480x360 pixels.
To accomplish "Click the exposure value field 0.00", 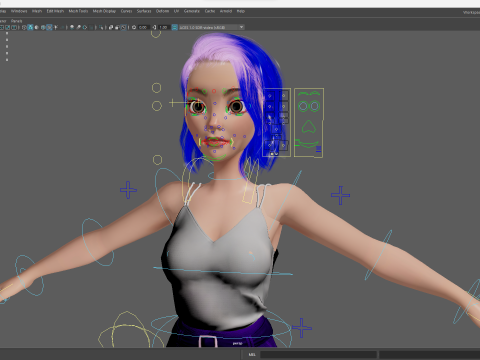I will click(143, 27).
